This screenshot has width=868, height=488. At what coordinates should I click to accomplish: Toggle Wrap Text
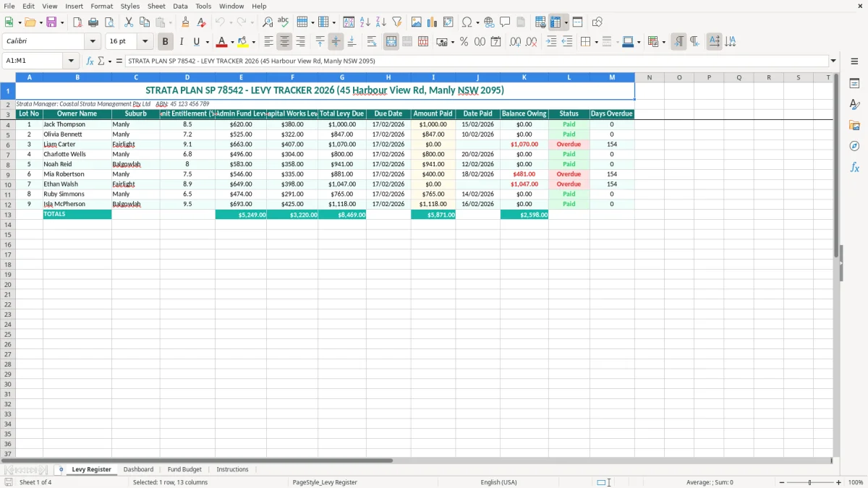point(372,42)
